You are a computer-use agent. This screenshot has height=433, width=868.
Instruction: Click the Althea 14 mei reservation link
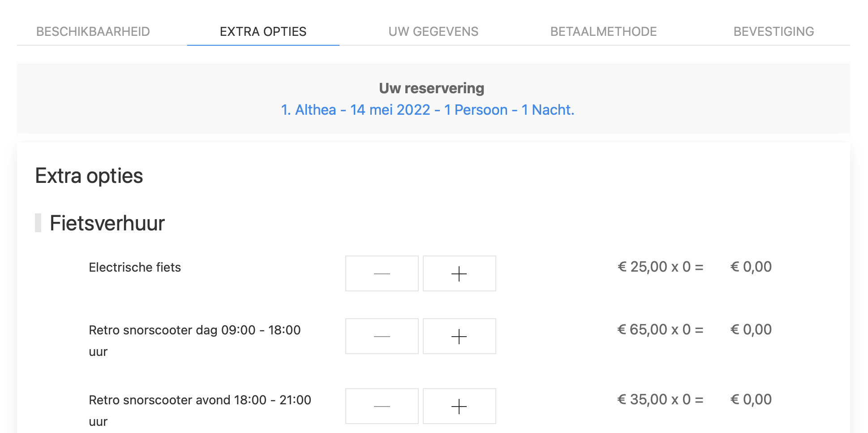pyautogui.click(x=427, y=110)
